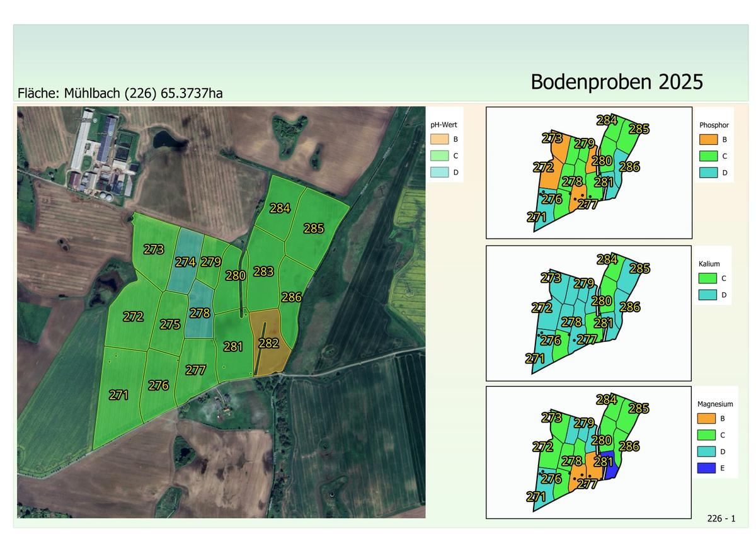Select the orange field 282 label on aerial map
Image resolution: width=756 pixels, height=534 pixels.
coord(268,343)
